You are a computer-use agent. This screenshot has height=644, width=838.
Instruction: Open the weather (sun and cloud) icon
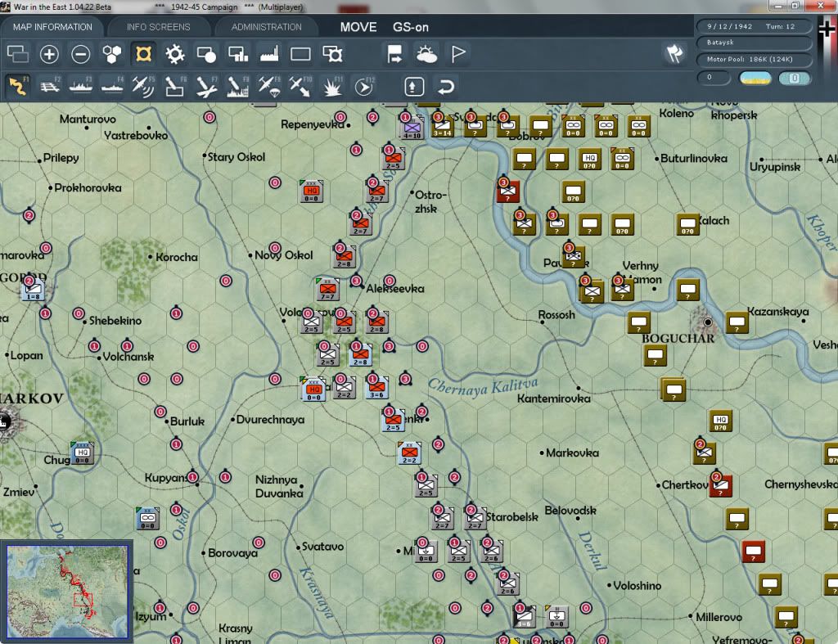pos(426,54)
